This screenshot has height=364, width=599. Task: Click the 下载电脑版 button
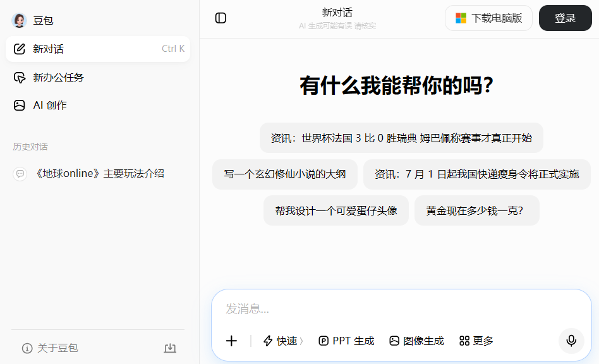click(488, 18)
